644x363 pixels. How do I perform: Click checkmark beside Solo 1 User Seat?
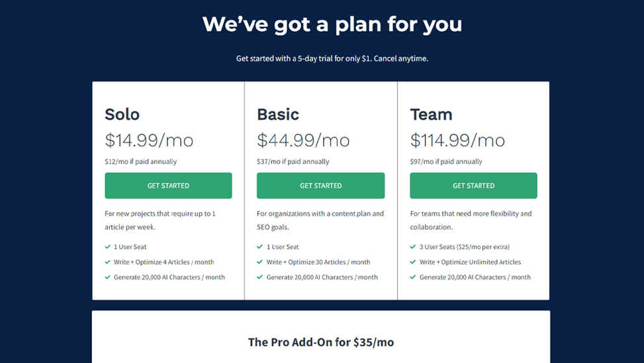click(108, 246)
